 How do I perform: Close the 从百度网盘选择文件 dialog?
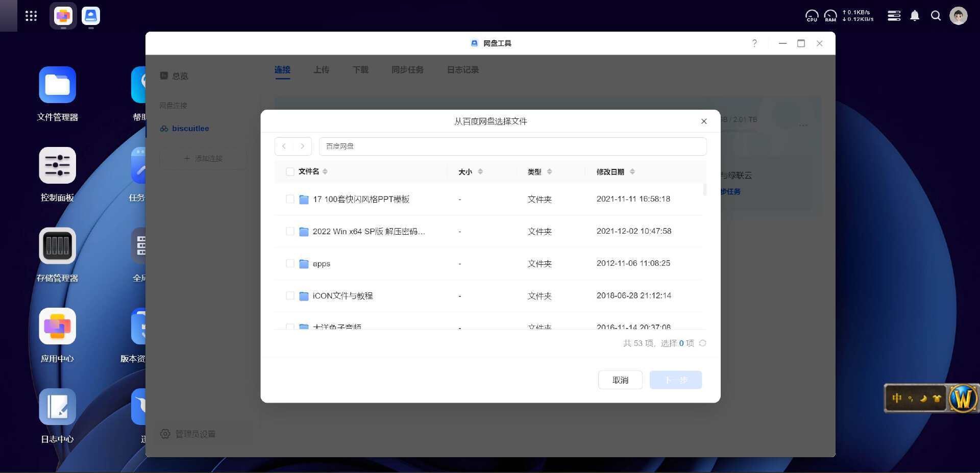704,121
